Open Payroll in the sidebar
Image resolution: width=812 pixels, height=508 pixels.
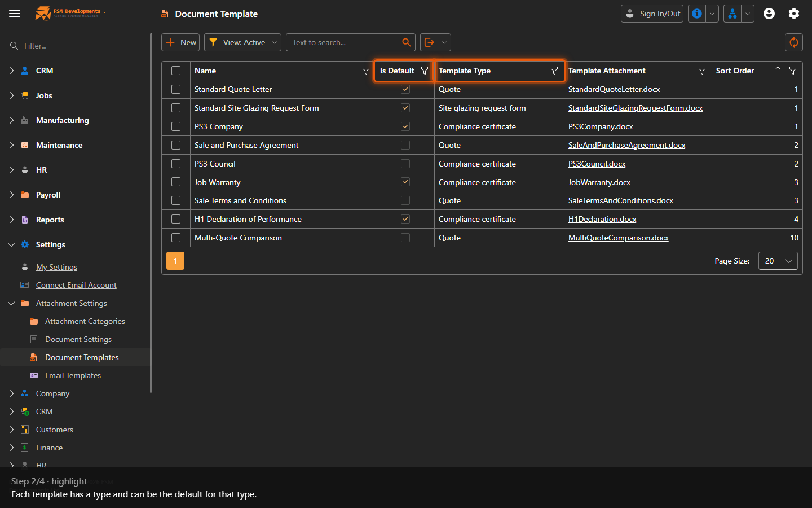[48, 195]
